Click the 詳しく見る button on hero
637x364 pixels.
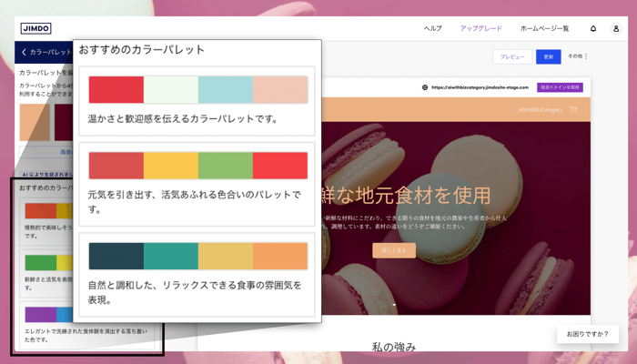[x=394, y=250]
